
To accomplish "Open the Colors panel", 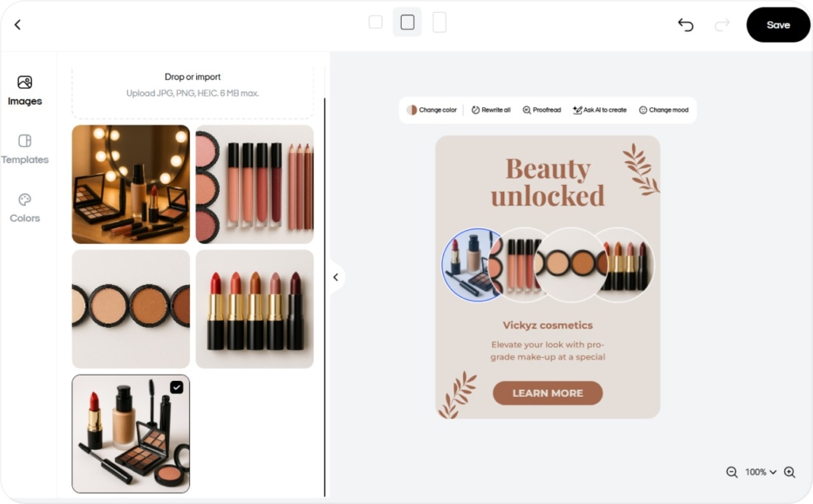I will [25, 207].
